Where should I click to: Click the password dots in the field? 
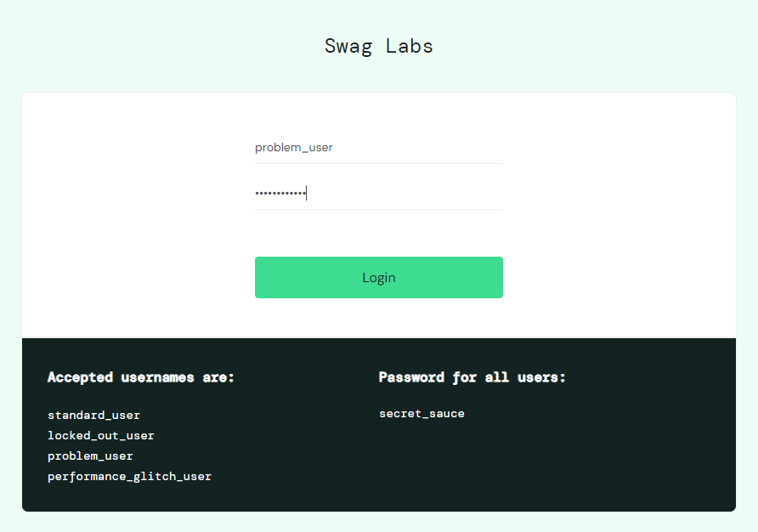pyautogui.click(x=280, y=194)
